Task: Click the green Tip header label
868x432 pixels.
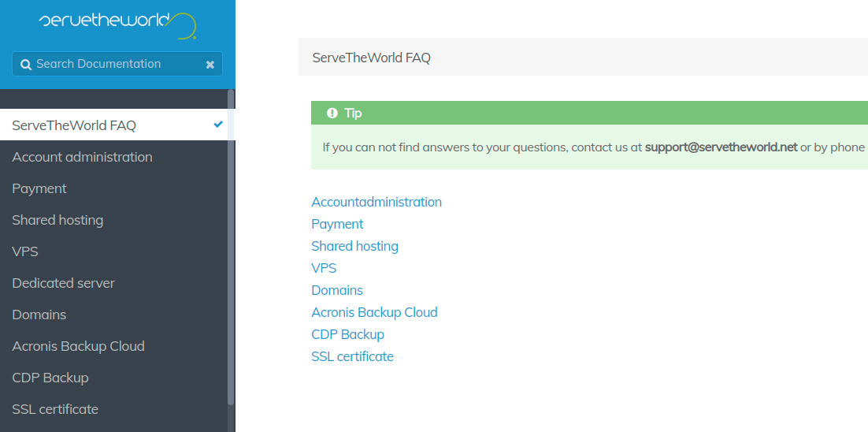Action: [353, 113]
